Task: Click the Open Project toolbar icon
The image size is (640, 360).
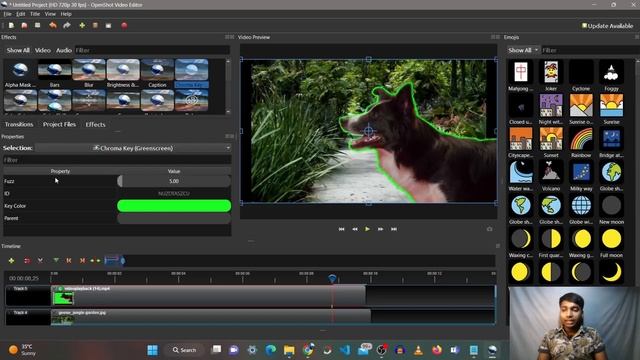Action: 24,25
